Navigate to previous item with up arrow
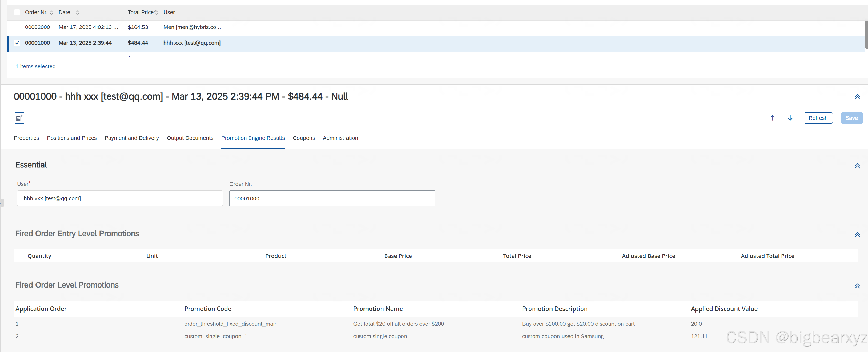 (x=772, y=118)
